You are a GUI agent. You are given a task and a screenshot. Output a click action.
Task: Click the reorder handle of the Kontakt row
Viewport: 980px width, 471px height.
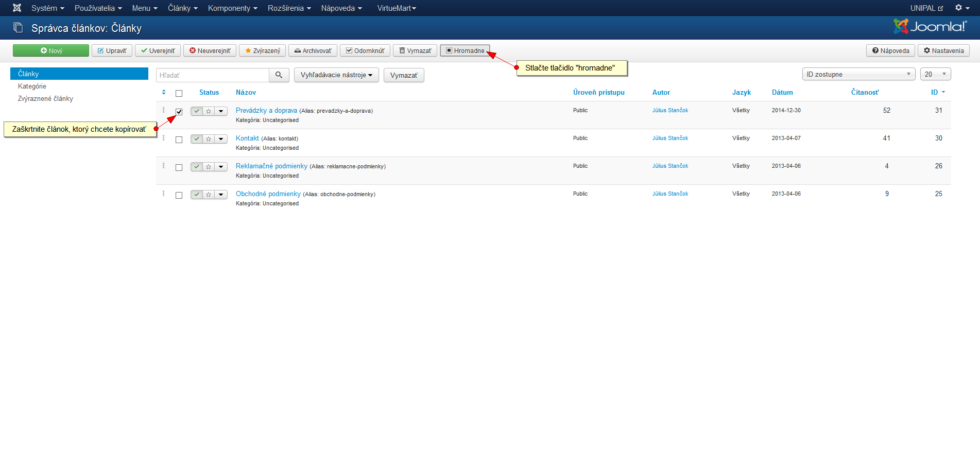[164, 137]
